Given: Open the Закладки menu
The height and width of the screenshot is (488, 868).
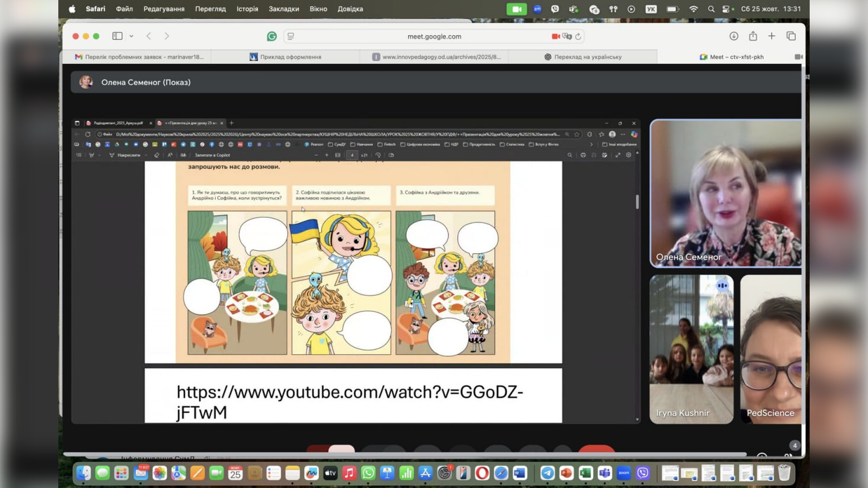Looking at the screenshot, I should point(283,9).
